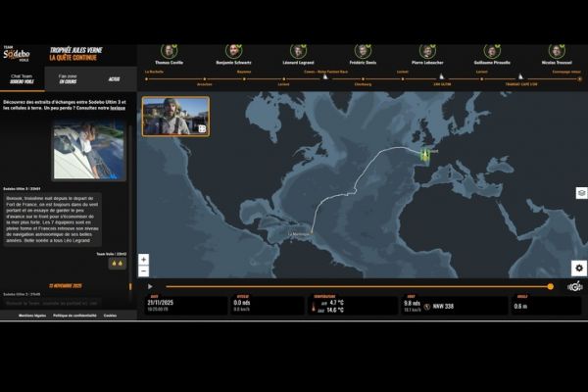Screen dimensions: 588x392
Task: Switch to the Chat Team Sodebo Voile tab
Action: point(23,78)
